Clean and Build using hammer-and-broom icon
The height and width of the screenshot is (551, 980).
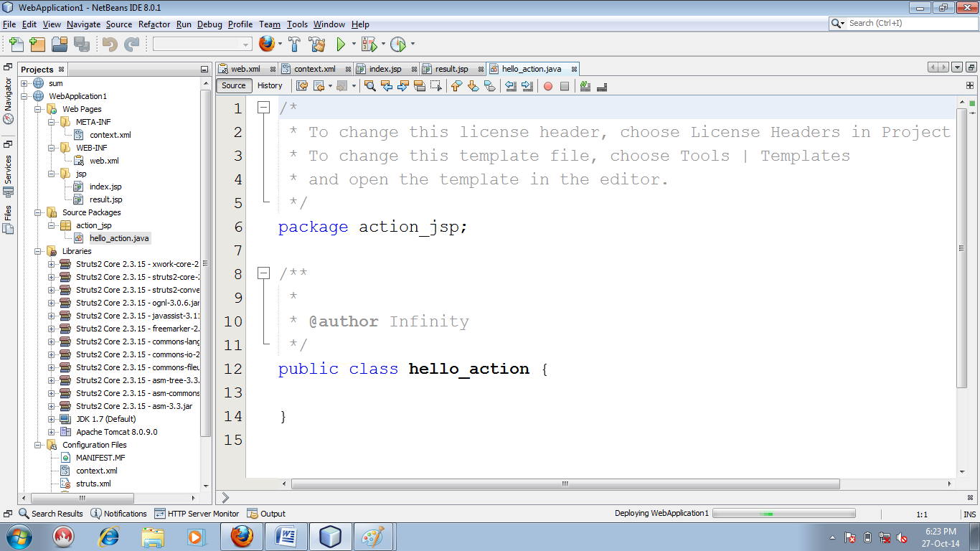pos(318,44)
